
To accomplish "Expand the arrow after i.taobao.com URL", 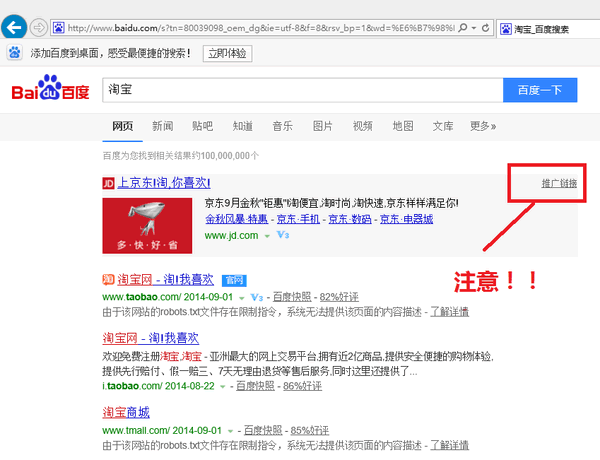I will pyautogui.click(x=222, y=387).
